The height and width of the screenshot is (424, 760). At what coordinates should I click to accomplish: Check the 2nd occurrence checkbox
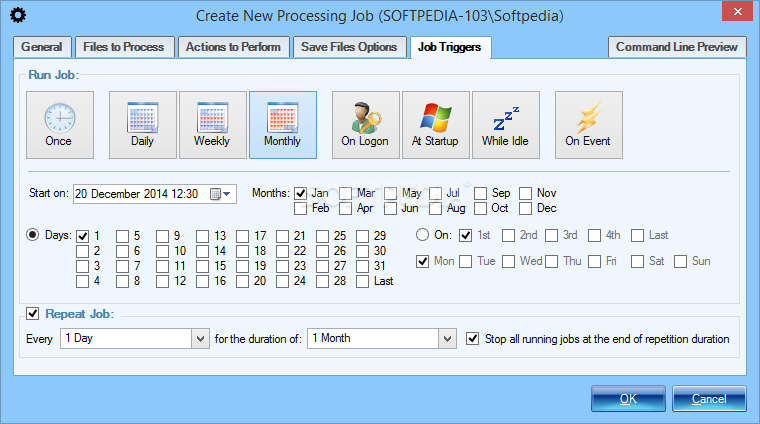click(x=508, y=236)
